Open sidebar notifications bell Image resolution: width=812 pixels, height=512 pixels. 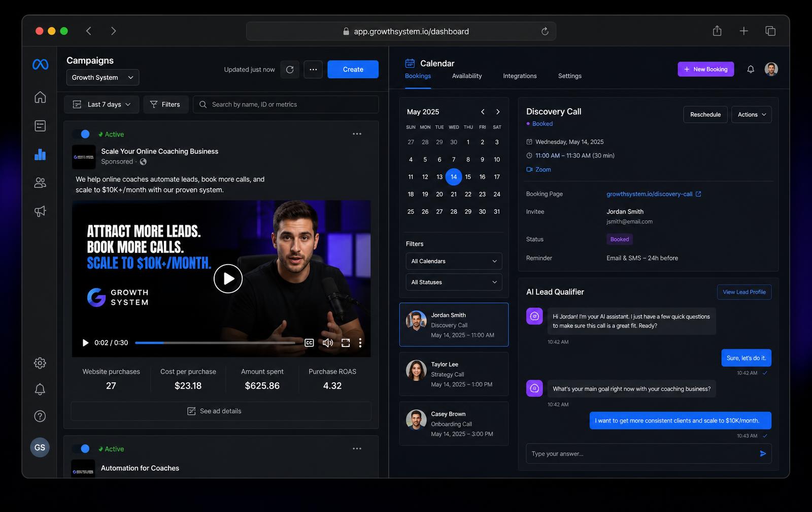(40, 389)
